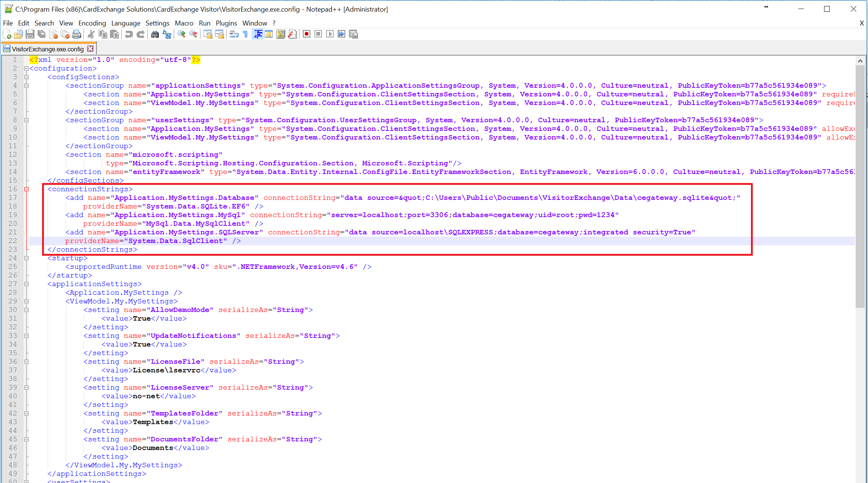Zoom in using the magnifier plus icon
Screen dimensions: 868x483
(181, 34)
